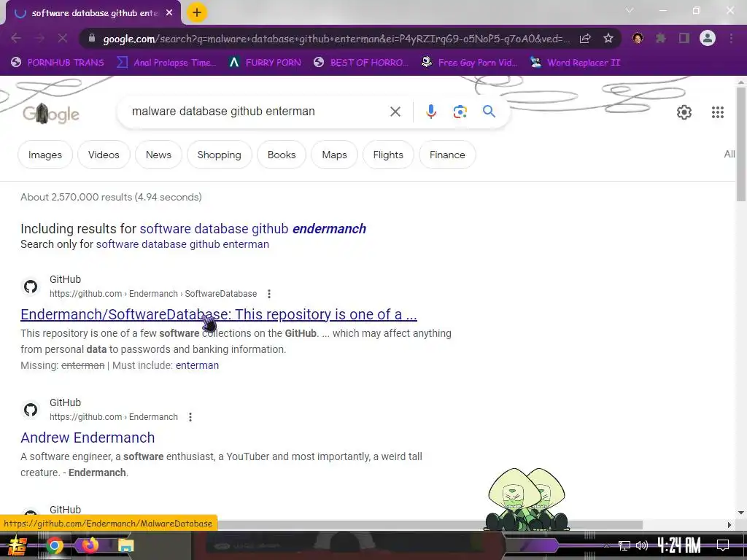The width and height of the screenshot is (747, 560).
Task: Open Andrew Endermanch result
Action: [x=88, y=437]
